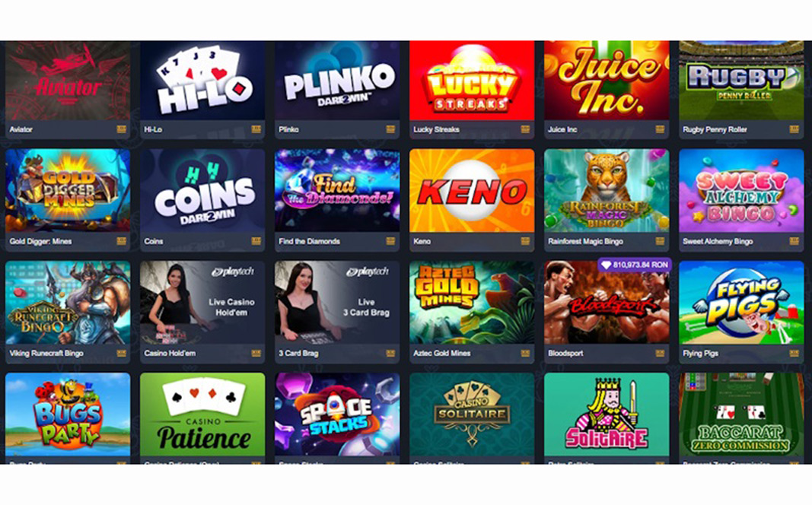Click the Gold Digger: Mines title link
Viewport: 812px width, 505px height.
(40, 242)
